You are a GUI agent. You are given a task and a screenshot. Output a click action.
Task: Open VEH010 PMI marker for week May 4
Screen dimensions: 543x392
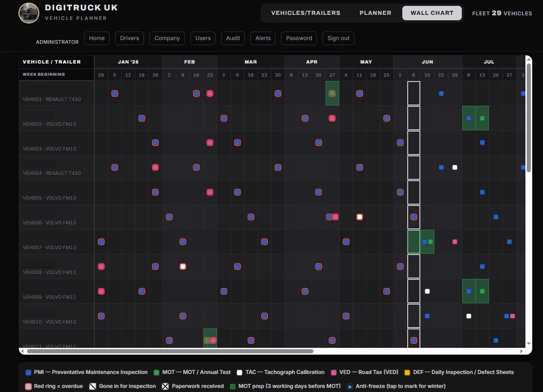point(346,316)
